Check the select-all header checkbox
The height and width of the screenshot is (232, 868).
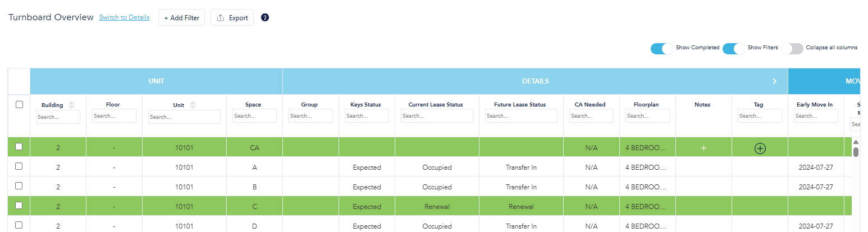click(x=19, y=104)
